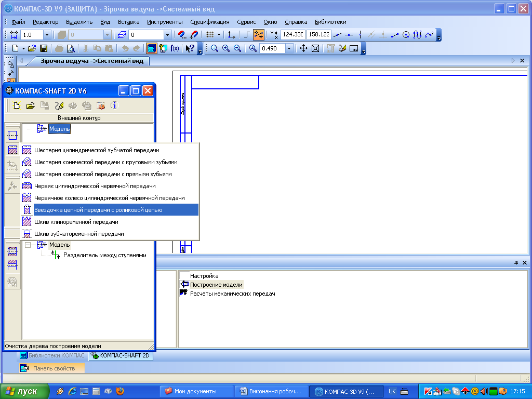
Task: Select the zoom window magnifier tool
Action: pos(215,48)
